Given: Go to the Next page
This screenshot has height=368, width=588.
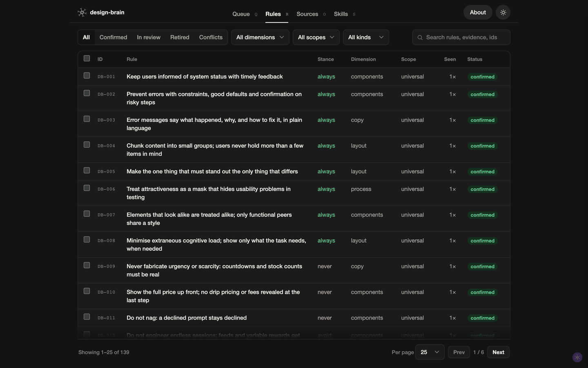Looking at the screenshot, I should (498, 352).
